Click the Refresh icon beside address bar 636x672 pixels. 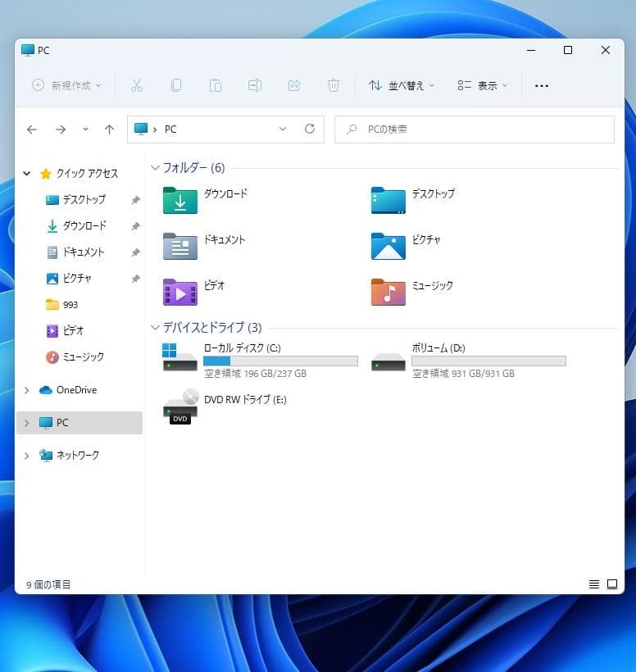pyautogui.click(x=309, y=129)
